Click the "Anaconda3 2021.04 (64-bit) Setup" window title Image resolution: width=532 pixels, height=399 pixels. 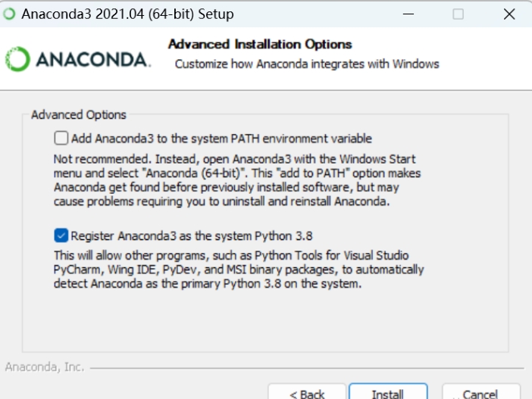(x=127, y=14)
